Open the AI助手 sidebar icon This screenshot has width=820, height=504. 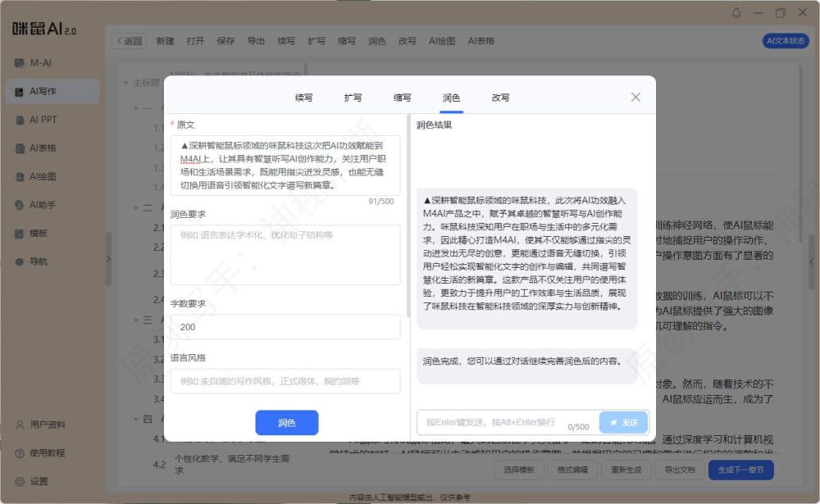(x=20, y=205)
